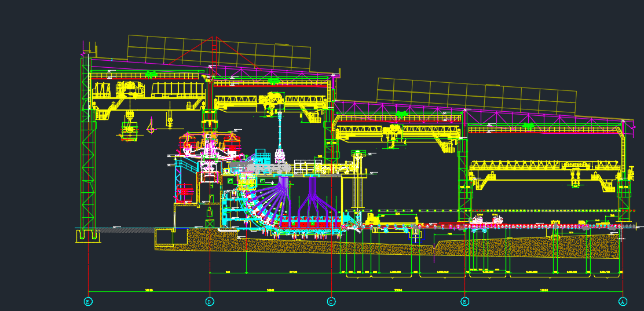Click the grid axis bubble labeled E
This screenshot has width=644, height=311.
88,301
